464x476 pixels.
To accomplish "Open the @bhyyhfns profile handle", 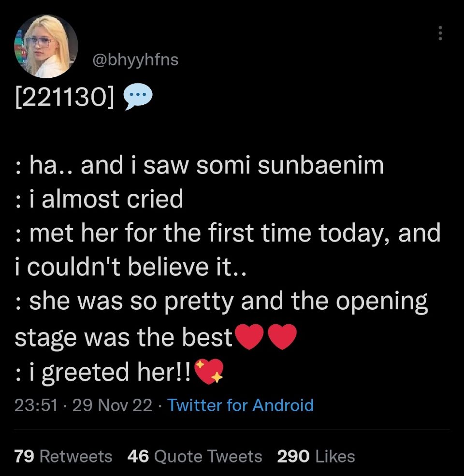I will (x=135, y=60).
